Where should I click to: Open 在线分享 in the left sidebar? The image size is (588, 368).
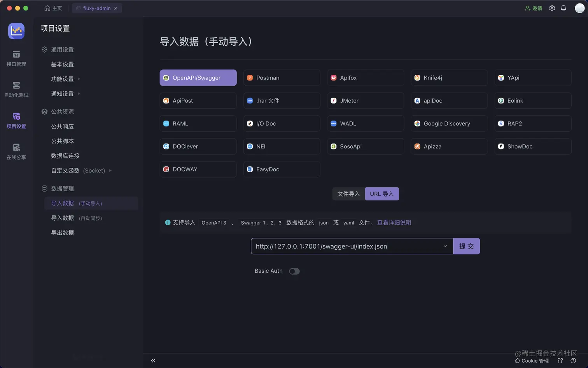pos(16,152)
